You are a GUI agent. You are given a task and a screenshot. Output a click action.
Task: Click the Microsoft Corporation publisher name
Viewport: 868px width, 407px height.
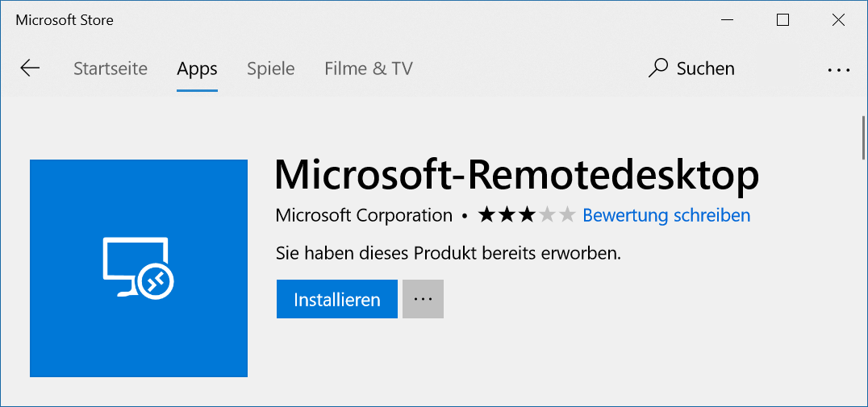[364, 215]
